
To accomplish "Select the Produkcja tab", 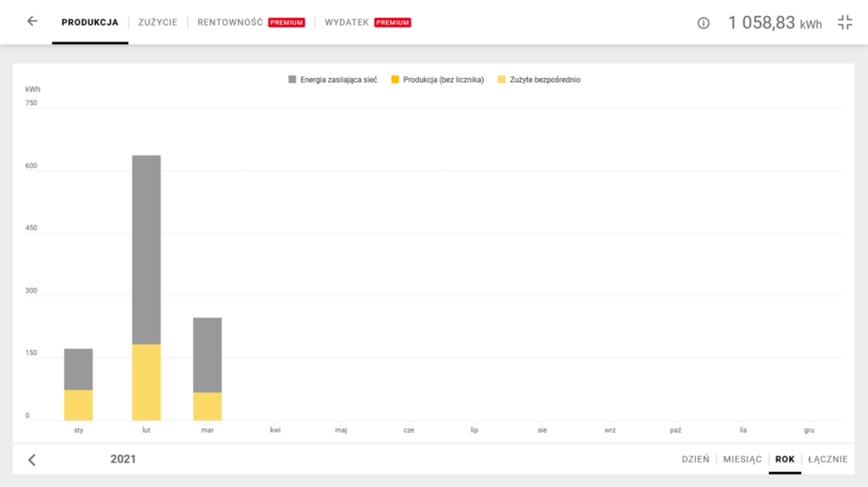I will coord(90,22).
